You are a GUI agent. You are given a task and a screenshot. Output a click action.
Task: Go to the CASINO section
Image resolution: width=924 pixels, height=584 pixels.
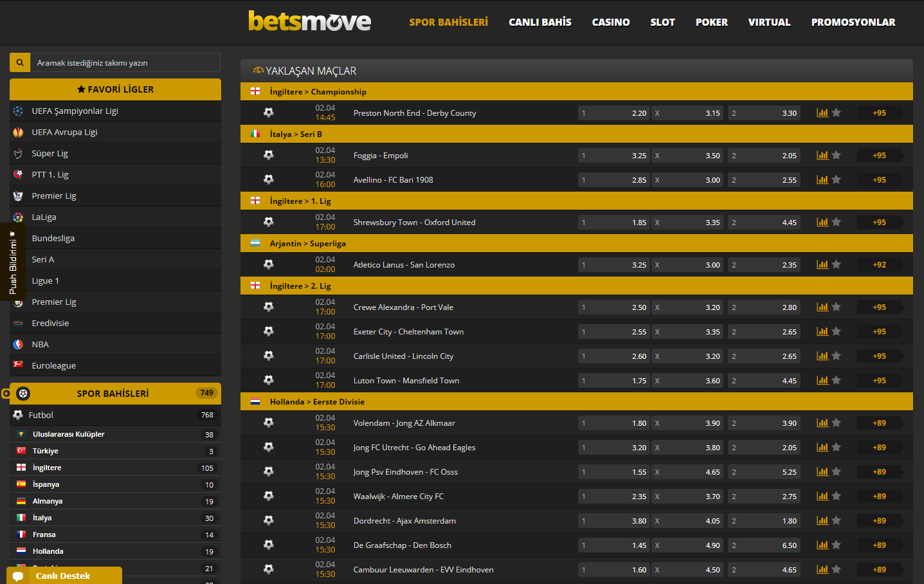pyautogui.click(x=611, y=22)
